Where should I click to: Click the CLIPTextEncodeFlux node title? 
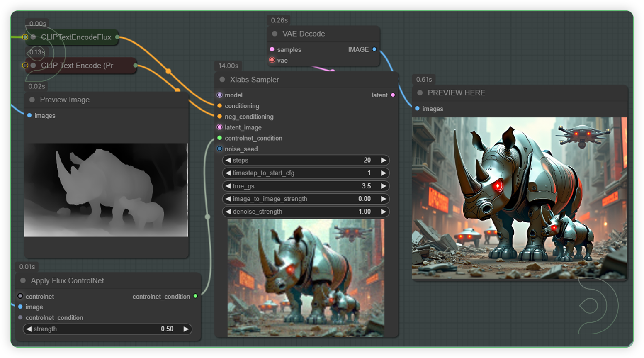tap(76, 37)
